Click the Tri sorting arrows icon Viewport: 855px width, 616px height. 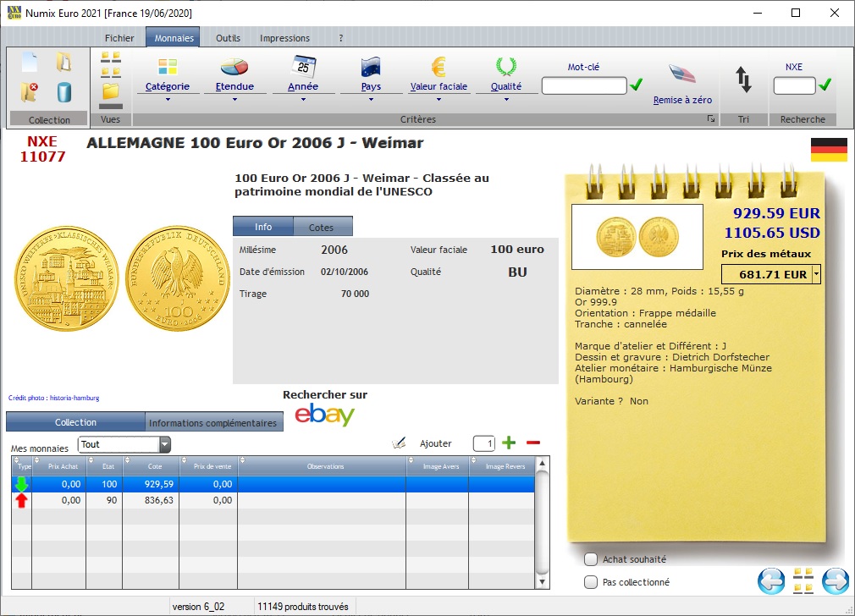pos(743,78)
